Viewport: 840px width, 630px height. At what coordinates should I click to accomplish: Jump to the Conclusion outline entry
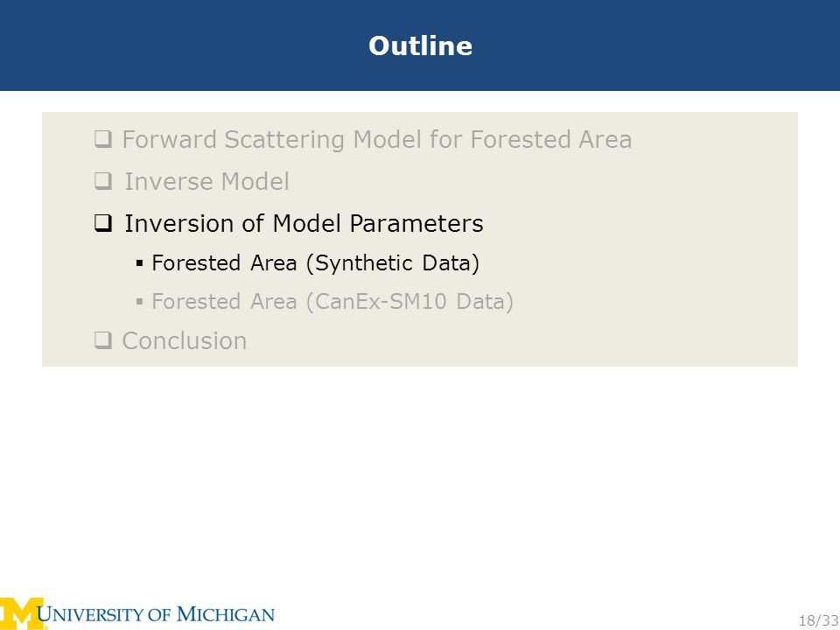pos(185,340)
